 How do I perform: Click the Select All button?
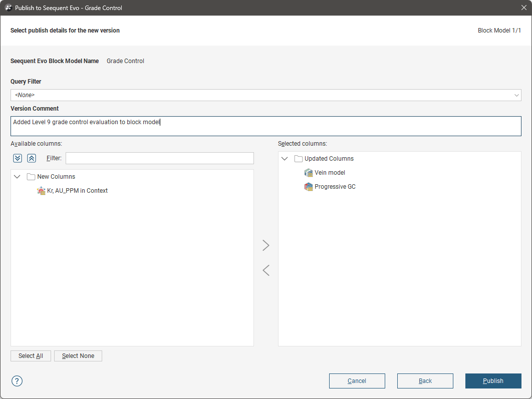point(31,356)
